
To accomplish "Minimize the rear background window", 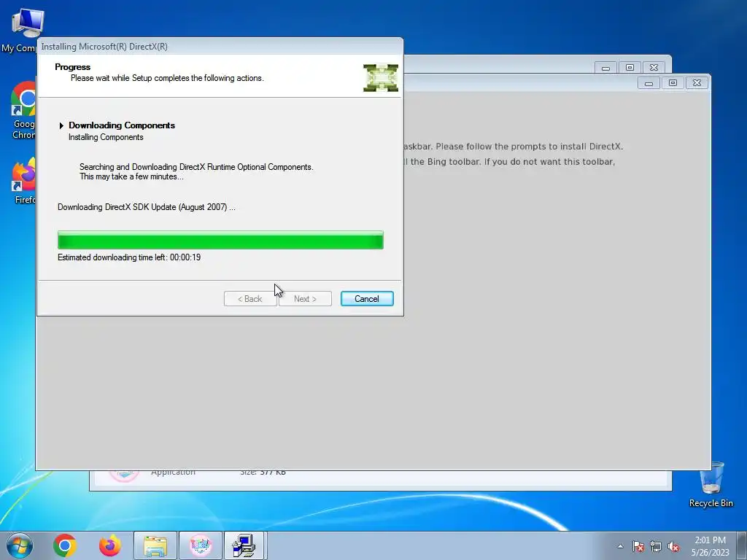I will (605, 68).
